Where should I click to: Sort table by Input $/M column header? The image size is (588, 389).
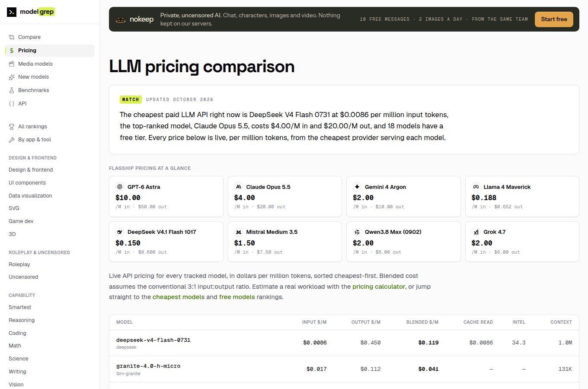point(314,322)
